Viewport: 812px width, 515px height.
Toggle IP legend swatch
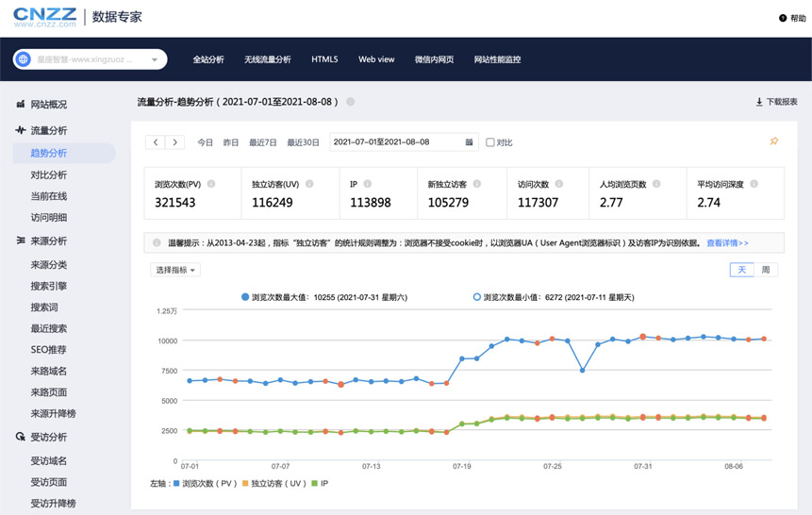point(314,483)
